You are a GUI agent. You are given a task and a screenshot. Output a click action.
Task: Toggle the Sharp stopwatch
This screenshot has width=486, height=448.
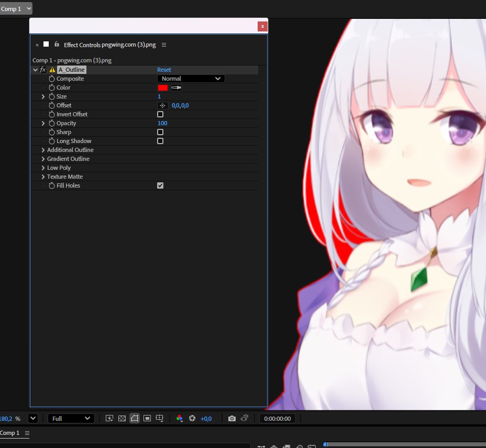point(52,132)
